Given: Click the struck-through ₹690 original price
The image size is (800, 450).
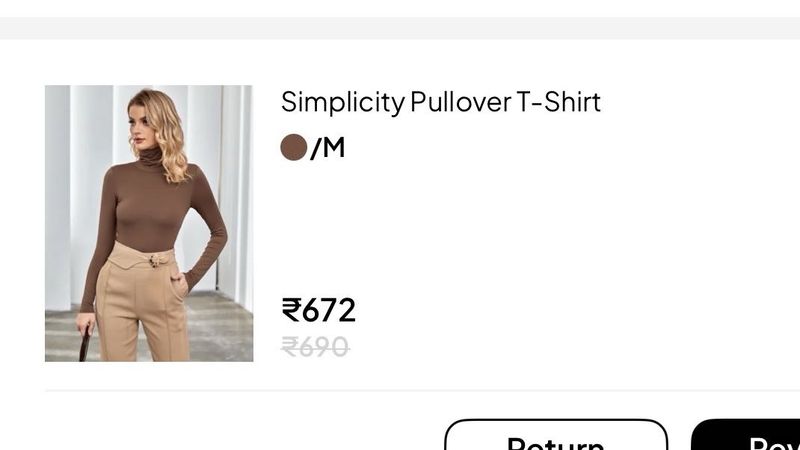Looking at the screenshot, I should point(315,347).
